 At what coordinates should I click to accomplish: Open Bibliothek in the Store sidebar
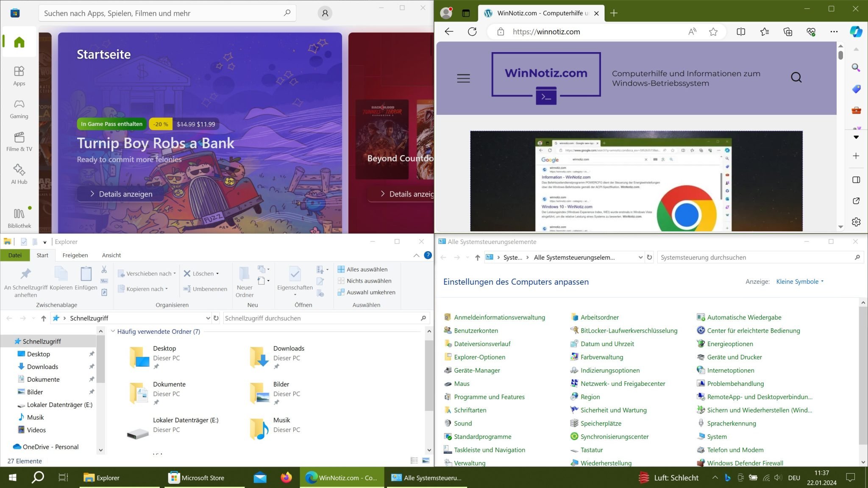(19, 217)
